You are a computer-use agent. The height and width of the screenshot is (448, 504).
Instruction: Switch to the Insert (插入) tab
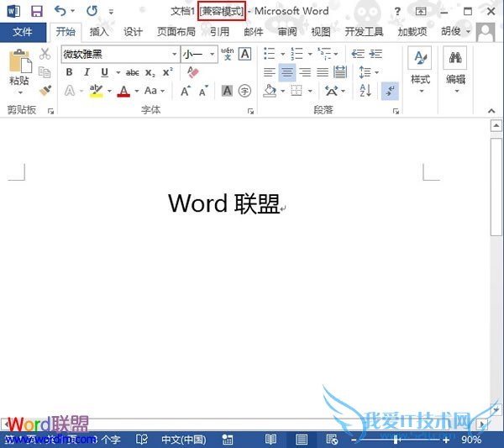99,32
